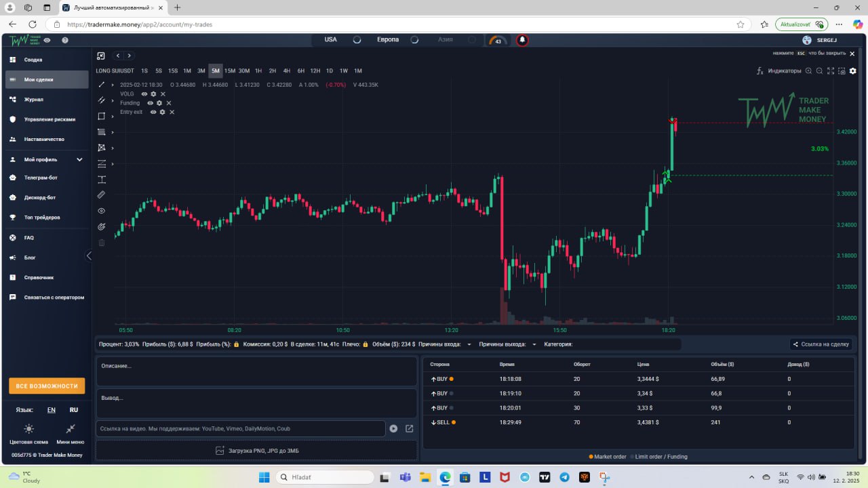Viewport: 868px width, 488px height.
Task: Expand line tool options arrow
Action: coord(113,85)
